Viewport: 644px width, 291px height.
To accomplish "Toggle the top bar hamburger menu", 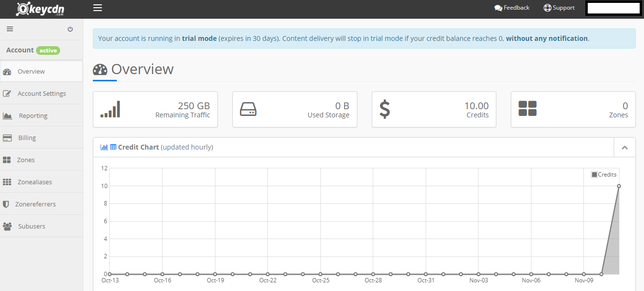I will [98, 8].
